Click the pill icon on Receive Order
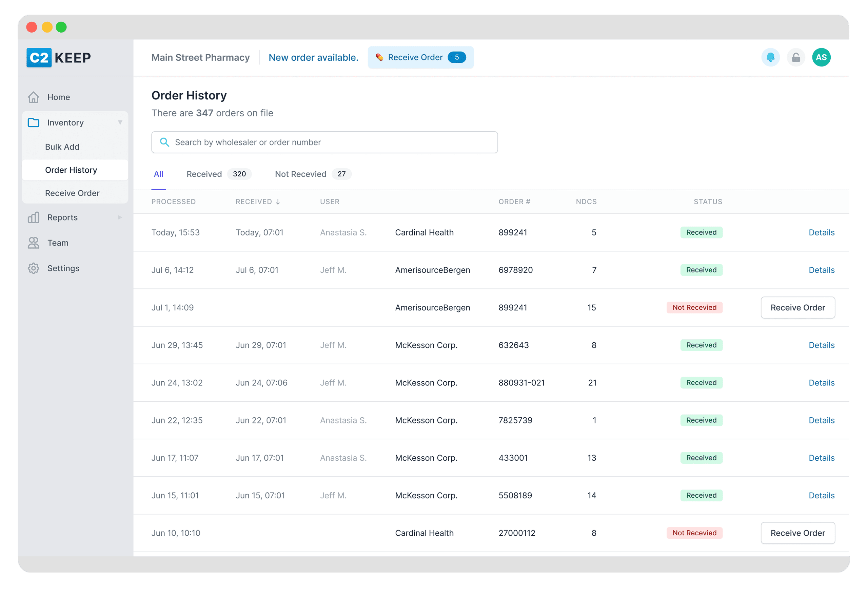Viewport: 868px width, 592px height. pyautogui.click(x=379, y=57)
